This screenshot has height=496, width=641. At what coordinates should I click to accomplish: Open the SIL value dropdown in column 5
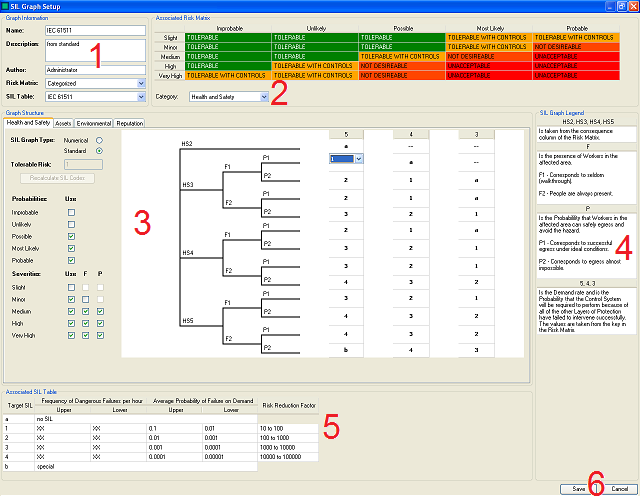356,158
